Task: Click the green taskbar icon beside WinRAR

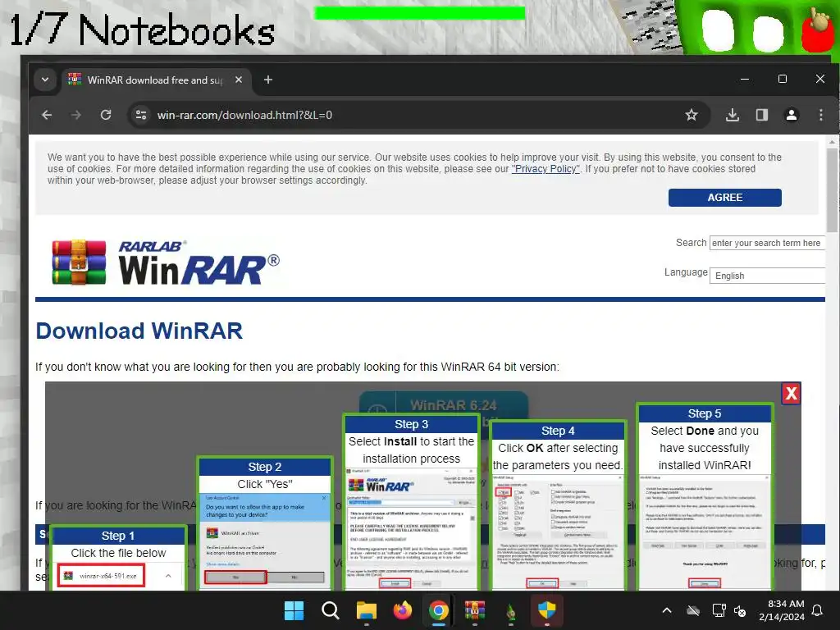Action: tap(511, 610)
